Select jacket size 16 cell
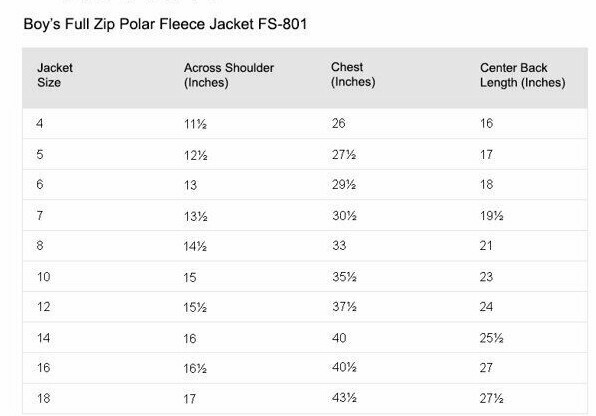Viewport: 596px width, 416px height. (44, 368)
